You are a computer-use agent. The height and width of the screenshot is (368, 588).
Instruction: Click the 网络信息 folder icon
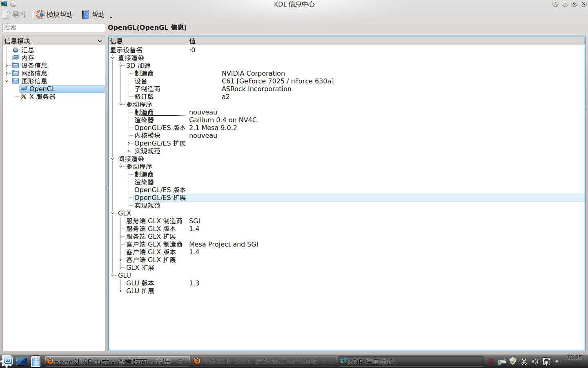pyautogui.click(x=16, y=73)
